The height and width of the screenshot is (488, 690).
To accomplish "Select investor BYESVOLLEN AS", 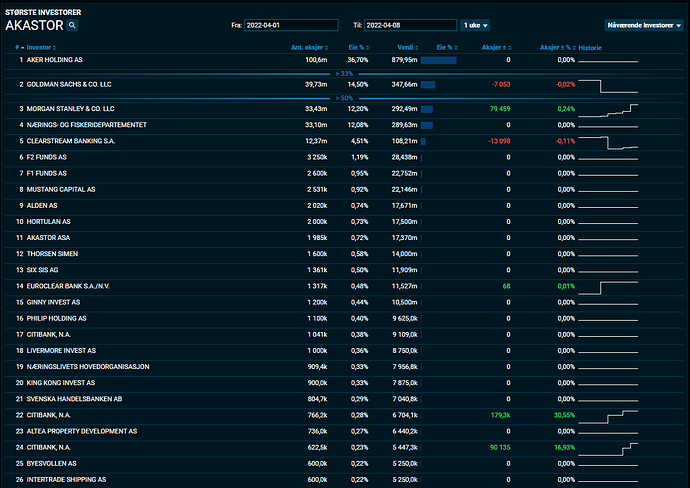I will tap(51, 464).
